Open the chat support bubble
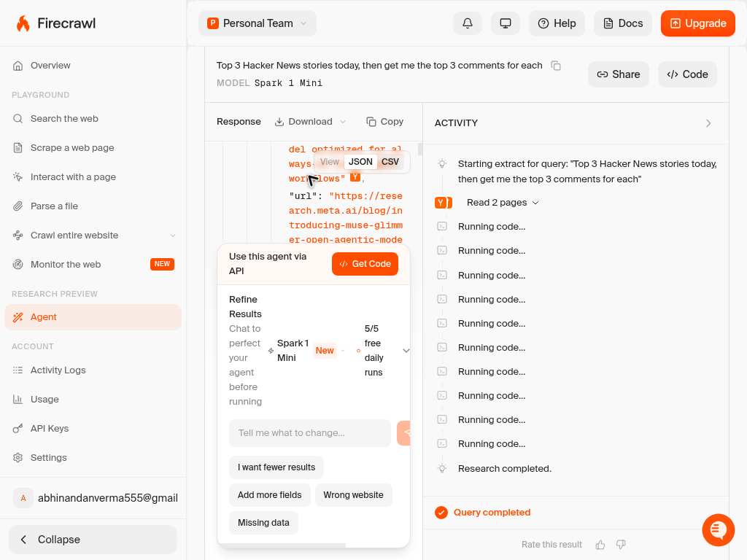The height and width of the screenshot is (560, 747). (x=718, y=529)
